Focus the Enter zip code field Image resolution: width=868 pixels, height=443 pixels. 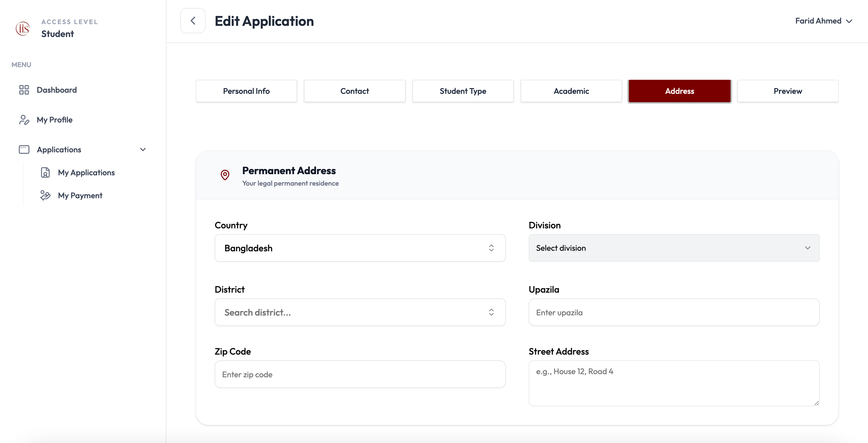[360, 374]
